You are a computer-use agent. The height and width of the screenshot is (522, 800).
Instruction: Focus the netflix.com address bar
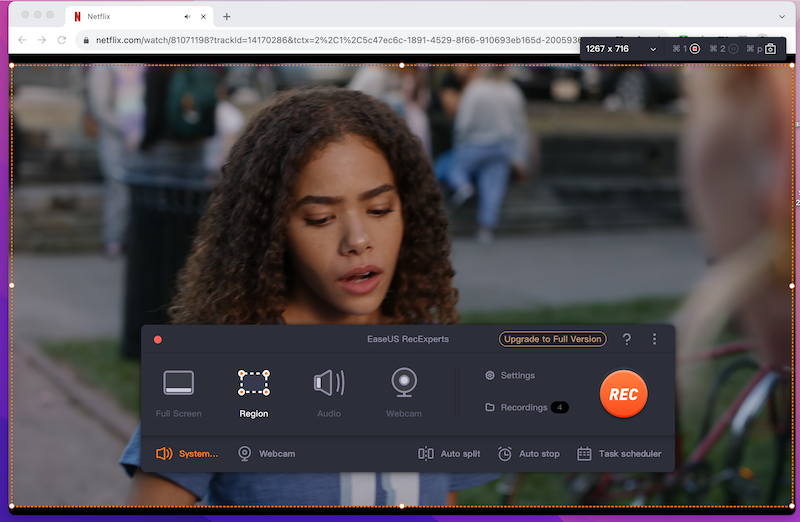pyautogui.click(x=337, y=40)
